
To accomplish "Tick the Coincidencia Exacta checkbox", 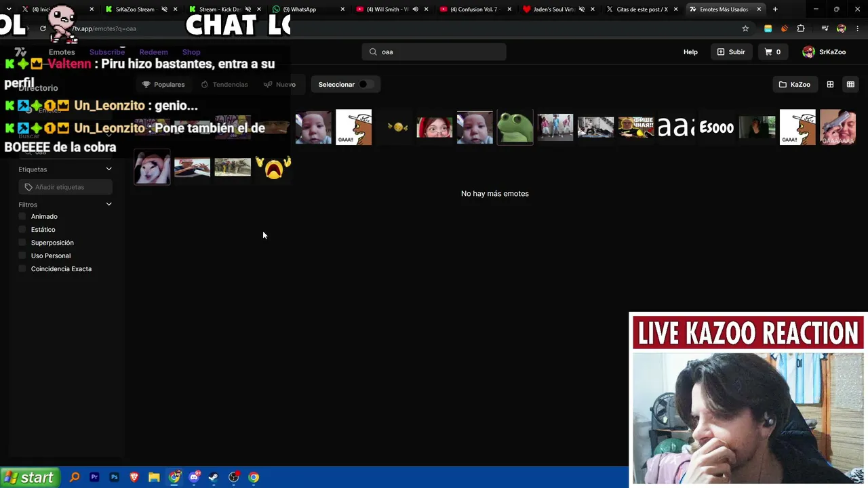I will click(x=22, y=269).
